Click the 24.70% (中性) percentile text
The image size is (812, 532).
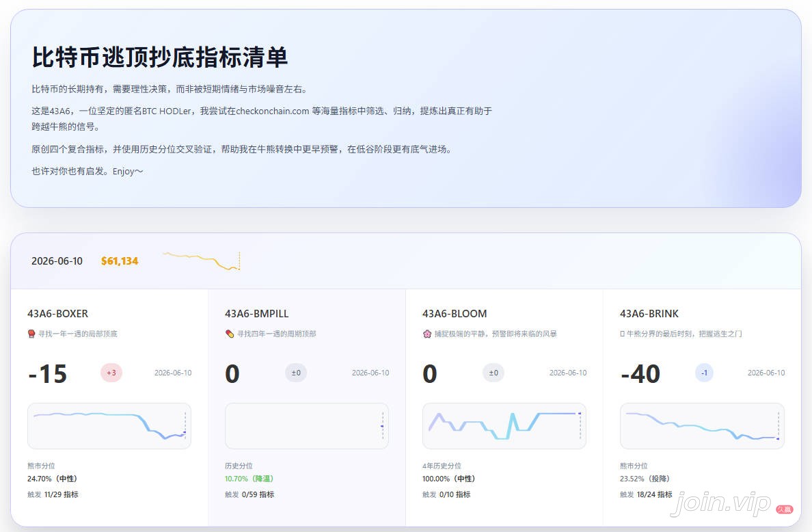(x=52, y=479)
